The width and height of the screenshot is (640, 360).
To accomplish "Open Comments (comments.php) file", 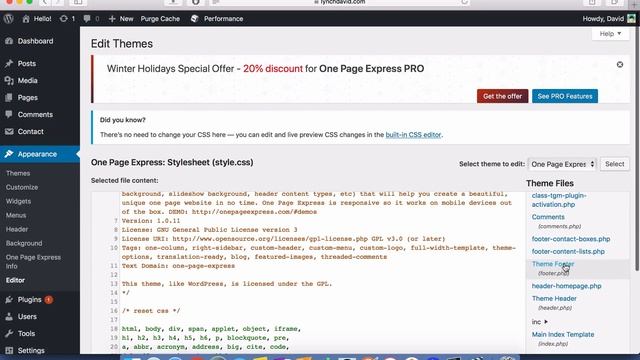I will [x=548, y=217].
